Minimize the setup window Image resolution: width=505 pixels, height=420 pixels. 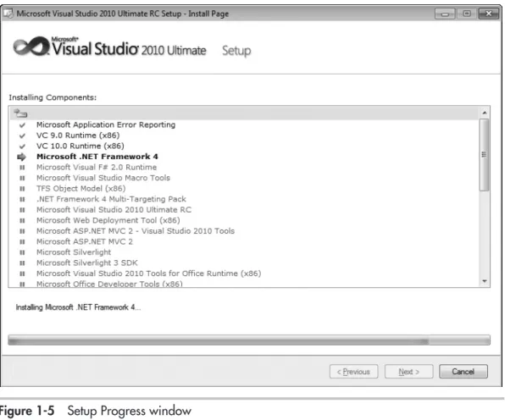445,14
